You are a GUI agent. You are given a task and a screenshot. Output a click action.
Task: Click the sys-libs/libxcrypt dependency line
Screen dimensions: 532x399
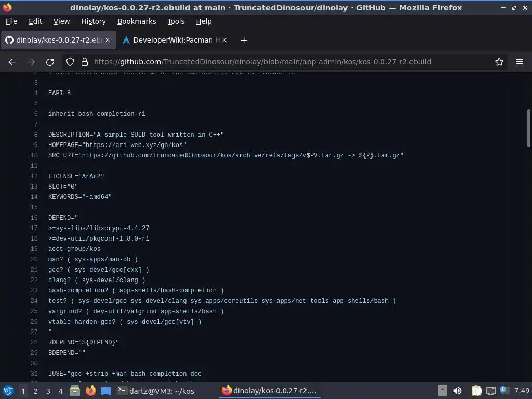(x=99, y=228)
